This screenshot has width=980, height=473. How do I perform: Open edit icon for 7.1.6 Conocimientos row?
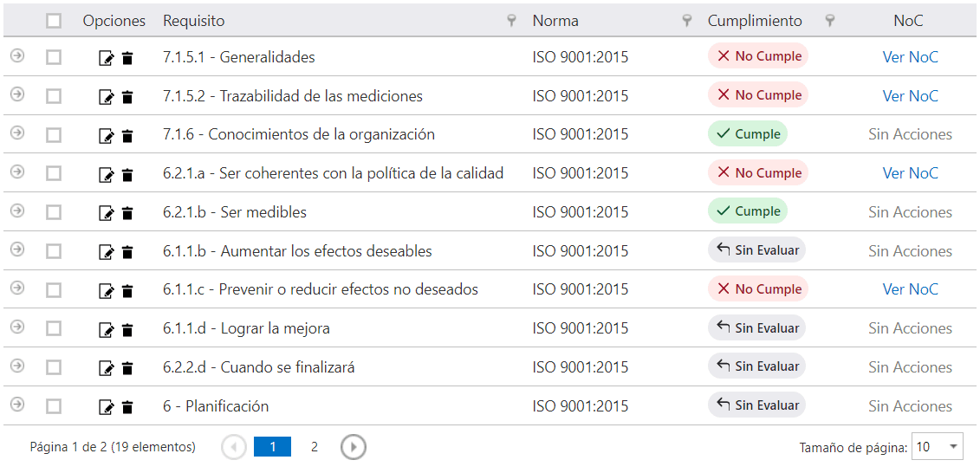107,136
